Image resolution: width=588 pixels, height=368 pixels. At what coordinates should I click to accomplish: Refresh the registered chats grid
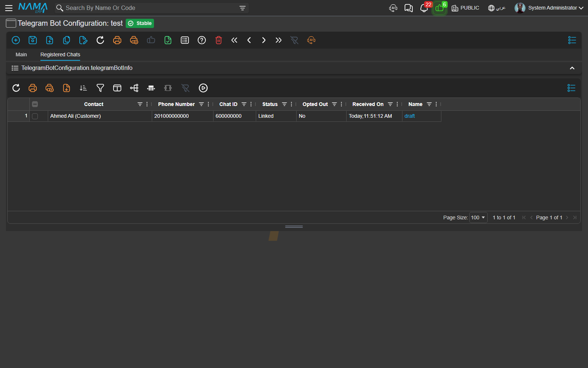pyautogui.click(x=16, y=88)
